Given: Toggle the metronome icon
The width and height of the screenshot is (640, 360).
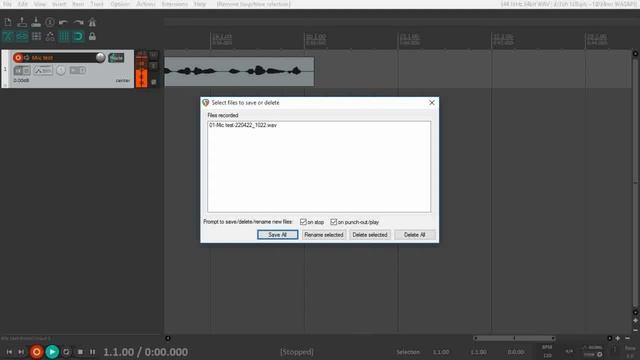Looking at the screenshot, I should 92,22.
